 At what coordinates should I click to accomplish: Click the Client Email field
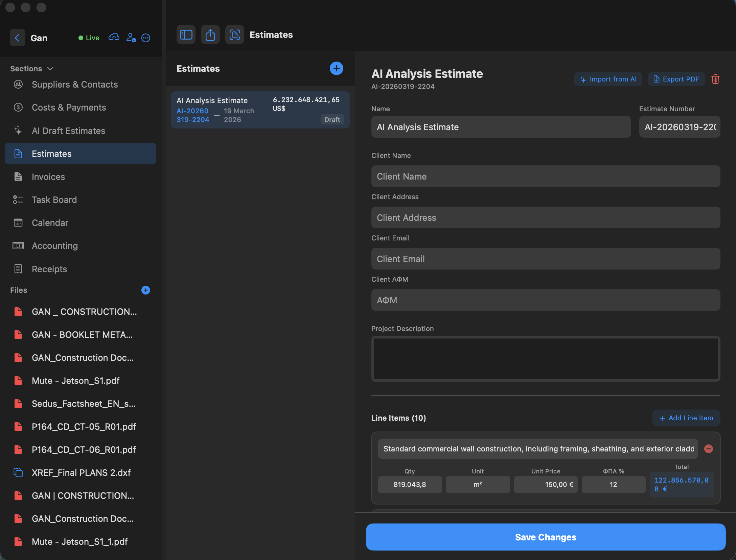pyautogui.click(x=546, y=259)
